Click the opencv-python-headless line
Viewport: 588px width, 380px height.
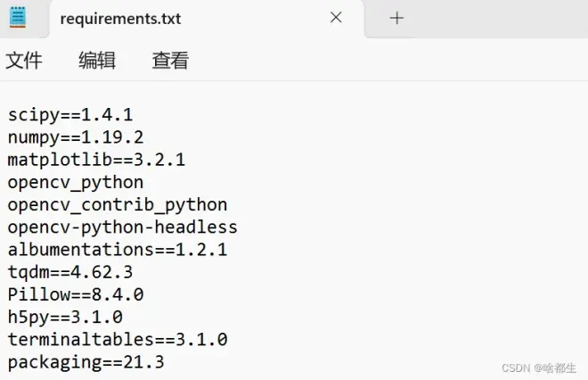point(123,227)
